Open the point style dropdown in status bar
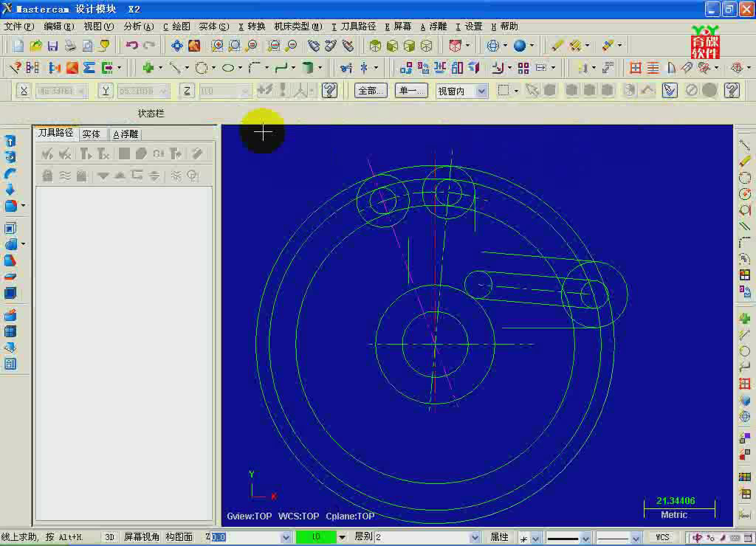This screenshot has height=546, width=756. (535, 538)
